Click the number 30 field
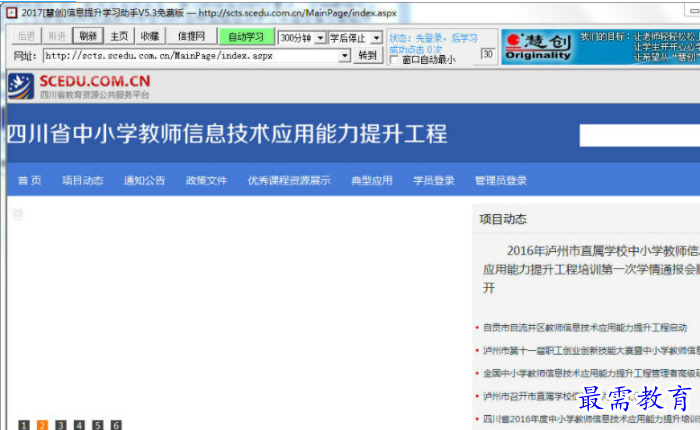The height and width of the screenshot is (430, 700). 488,54
